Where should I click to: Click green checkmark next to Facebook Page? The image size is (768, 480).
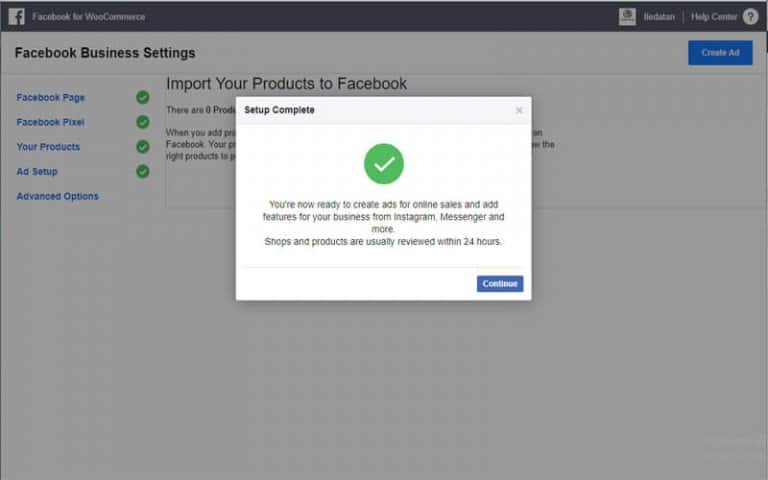pyautogui.click(x=143, y=97)
